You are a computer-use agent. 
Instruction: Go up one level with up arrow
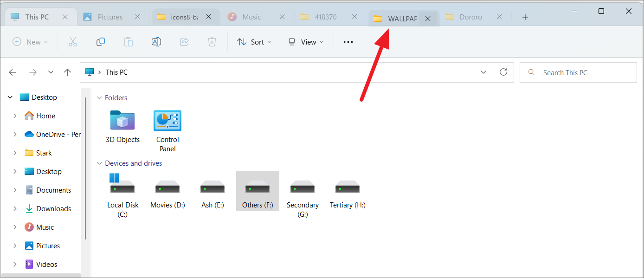pyautogui.click(x=68, y=72)
